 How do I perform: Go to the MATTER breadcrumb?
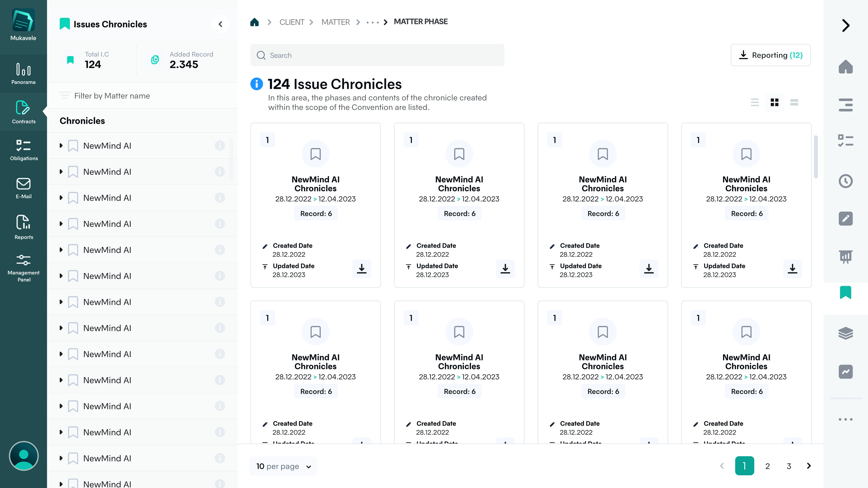pyautogui.click(x=335, y=22)
